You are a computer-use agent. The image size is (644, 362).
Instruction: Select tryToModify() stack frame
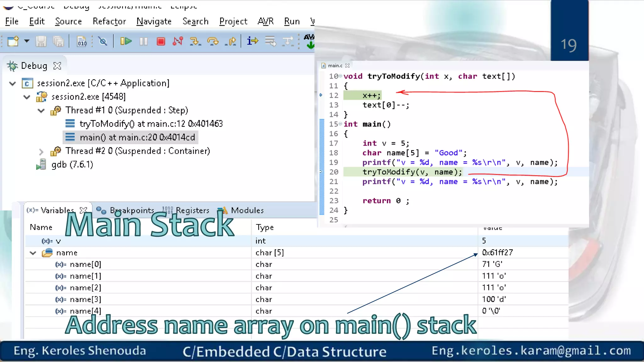151,124
